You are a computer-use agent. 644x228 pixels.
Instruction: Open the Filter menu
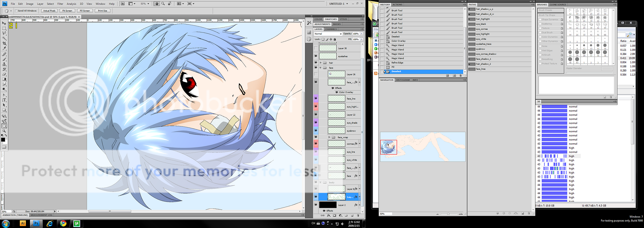[60, 4]
